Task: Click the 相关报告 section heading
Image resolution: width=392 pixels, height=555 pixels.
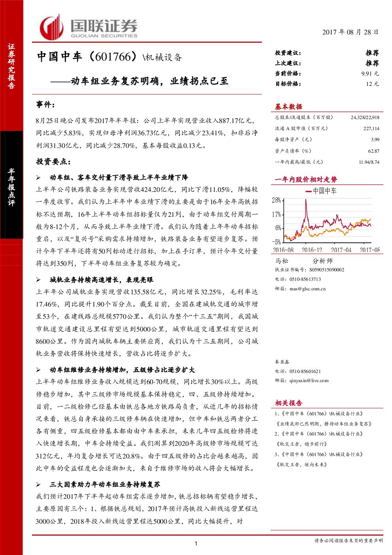Action: (288, 403)
